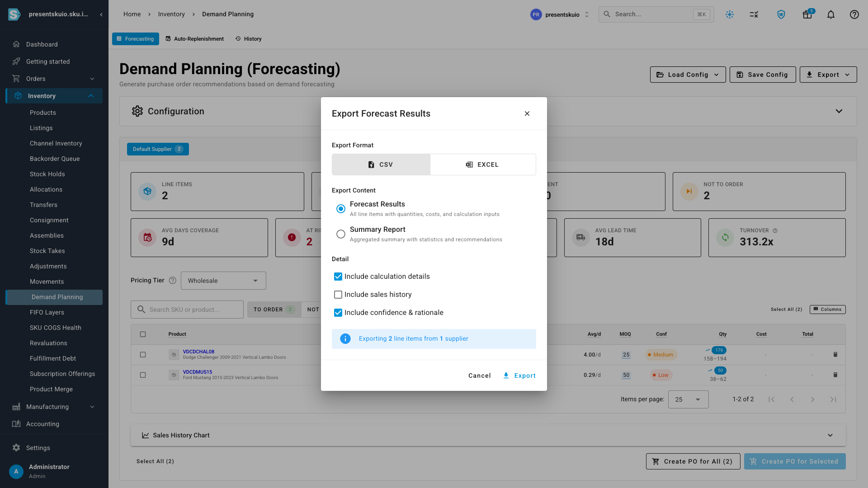Click Cancel in export dialog
This screenshot has height=488, width=868.
tap(480, 375)
